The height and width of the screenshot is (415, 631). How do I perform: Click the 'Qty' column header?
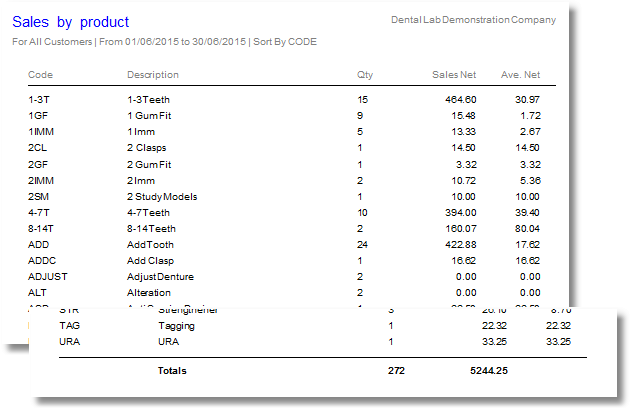365,74
